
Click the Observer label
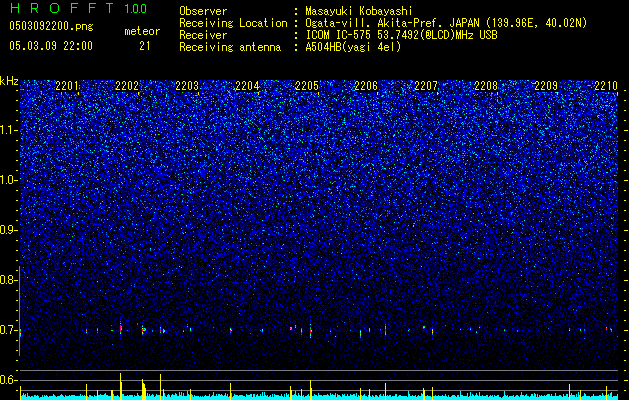(203, 11)
